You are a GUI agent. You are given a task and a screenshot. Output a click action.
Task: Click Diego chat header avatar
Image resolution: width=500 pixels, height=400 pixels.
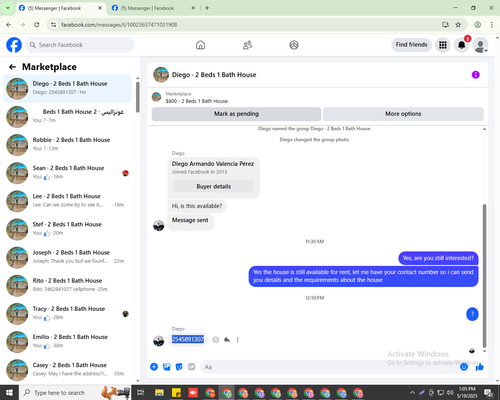tap(161, 75)
